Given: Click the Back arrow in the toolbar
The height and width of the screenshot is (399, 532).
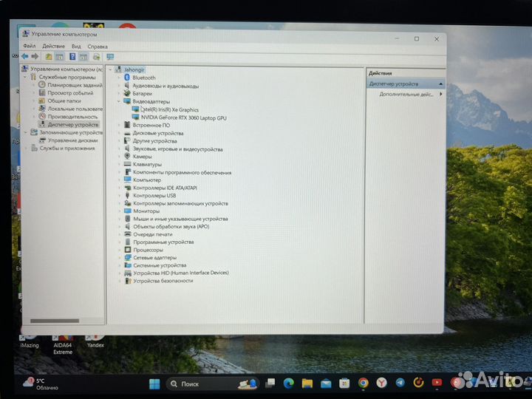Looking at the screenshot, I should pos(24,56).
